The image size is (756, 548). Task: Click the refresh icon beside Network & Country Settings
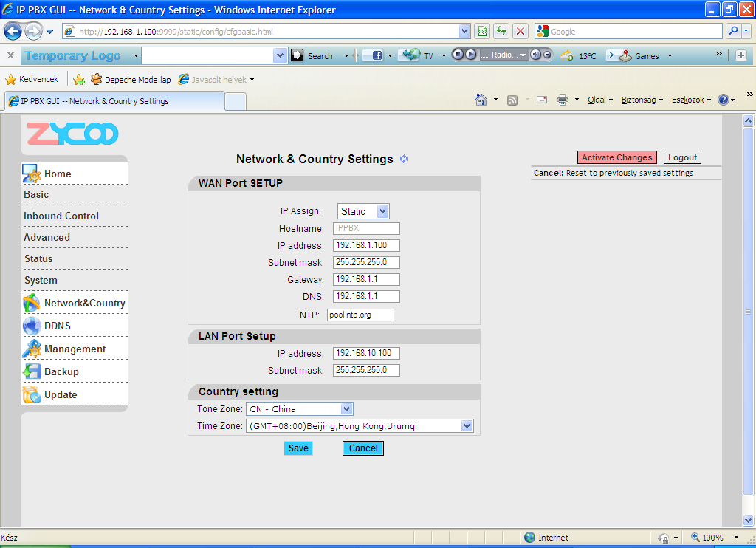(404, 159)
